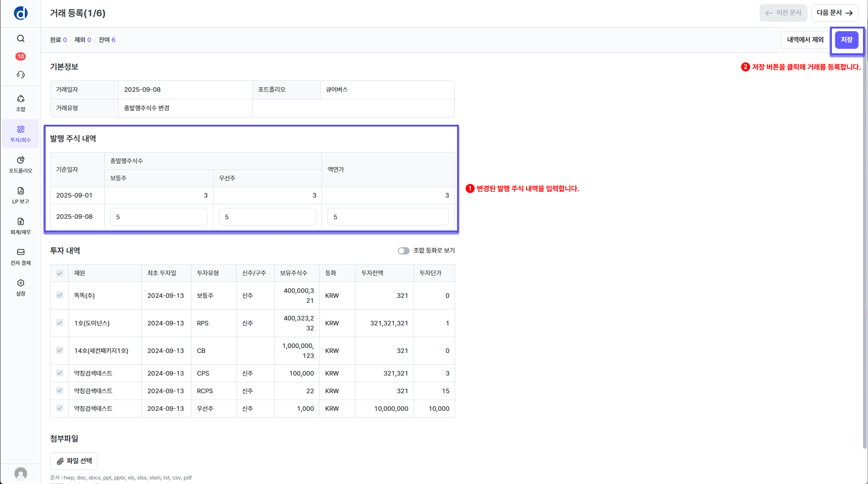
Task: Go to next document with 다음 문서
Action: tap(834, 13)
